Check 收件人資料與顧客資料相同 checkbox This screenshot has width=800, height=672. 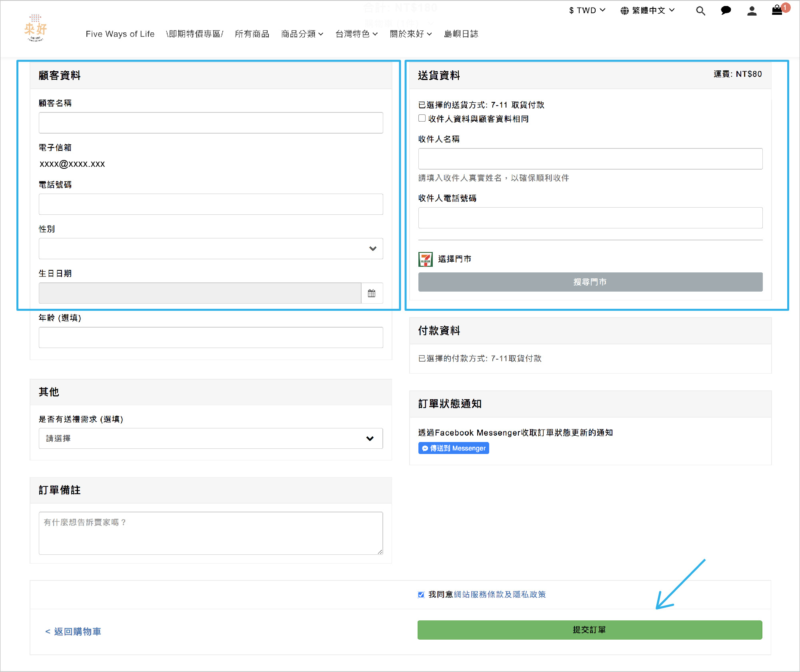coord(422,118)
